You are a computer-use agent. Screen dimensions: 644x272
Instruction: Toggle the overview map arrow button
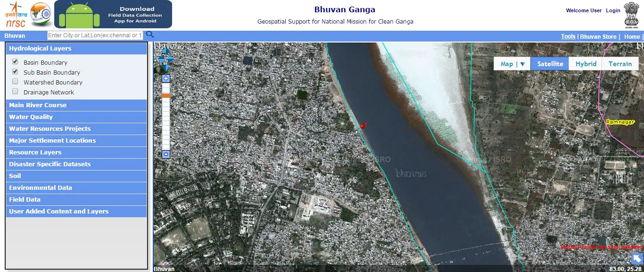[x=637, y=259]
